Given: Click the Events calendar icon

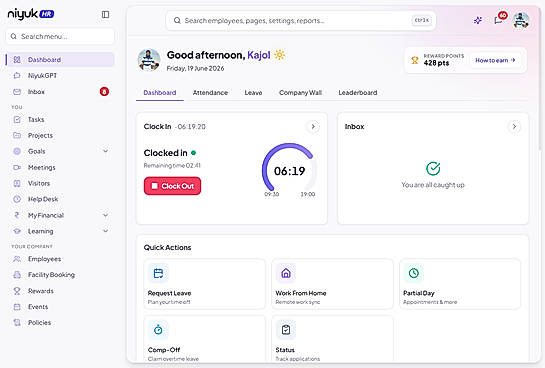Looking at the screenshot, I should pos(17,307).
